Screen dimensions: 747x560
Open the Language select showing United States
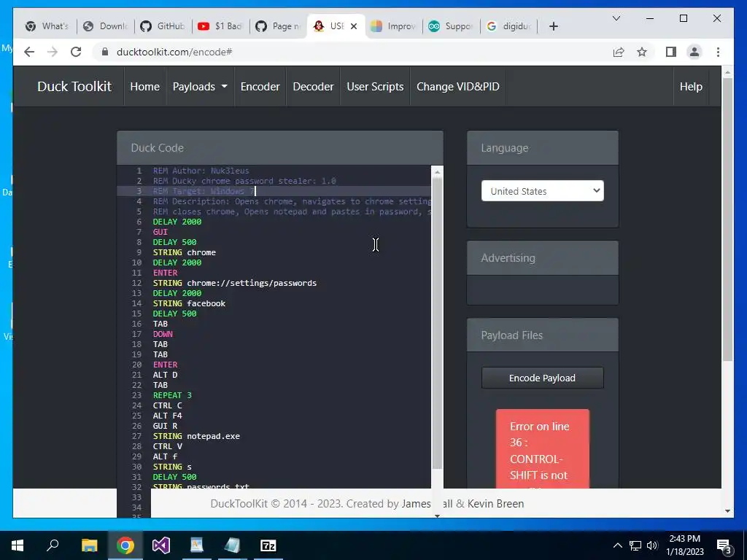[x=542, y=191]
